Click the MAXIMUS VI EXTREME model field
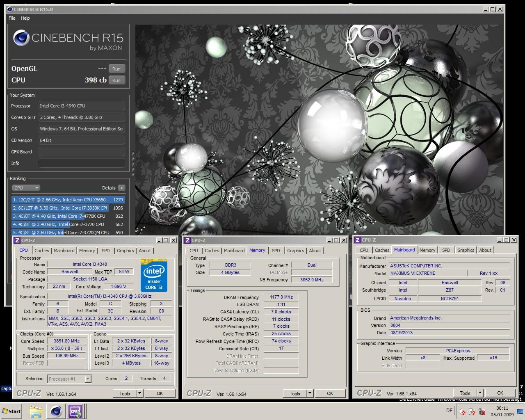The width and height of the screenshot is (525, 420). tap(427, 273)
